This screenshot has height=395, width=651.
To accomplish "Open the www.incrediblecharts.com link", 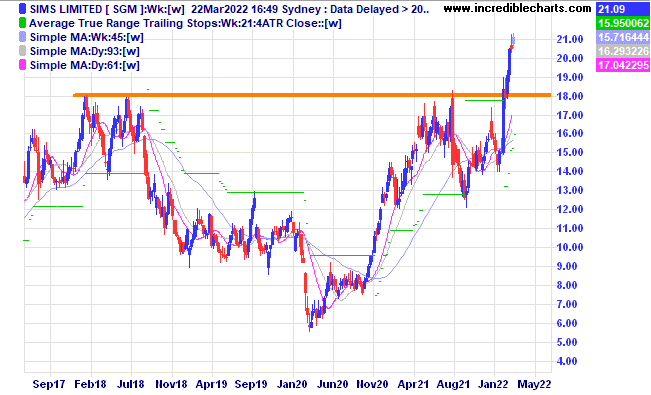I will (x=517, y=8).
